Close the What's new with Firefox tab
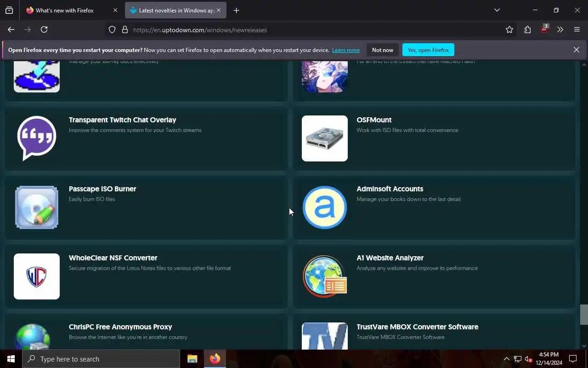Screen dimensions: 588x368 pyautogui.click(x=115, y=10)
